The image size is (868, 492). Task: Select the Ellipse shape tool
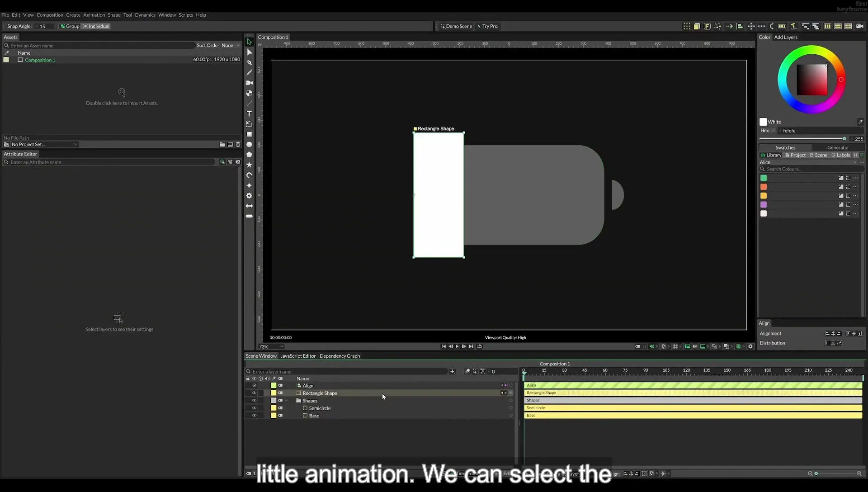click(249, 145)
